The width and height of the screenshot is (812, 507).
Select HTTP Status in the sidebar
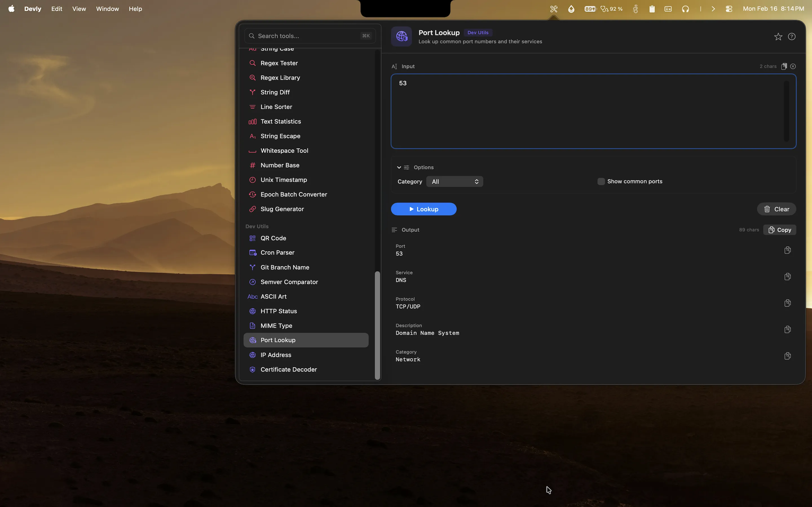(x=279, y=311)
